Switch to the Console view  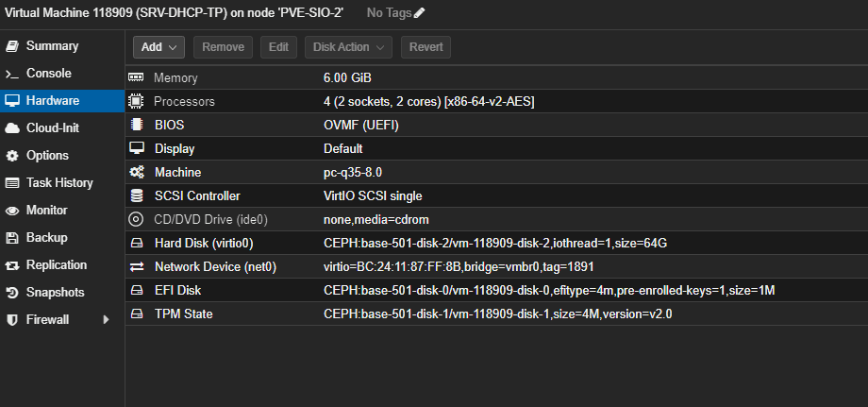48,74
